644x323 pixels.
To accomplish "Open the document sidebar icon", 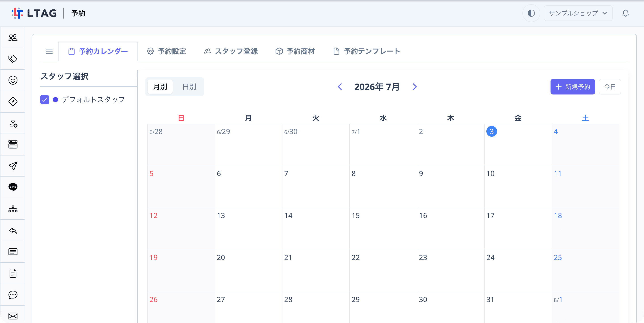I will [x=13, y=273].
